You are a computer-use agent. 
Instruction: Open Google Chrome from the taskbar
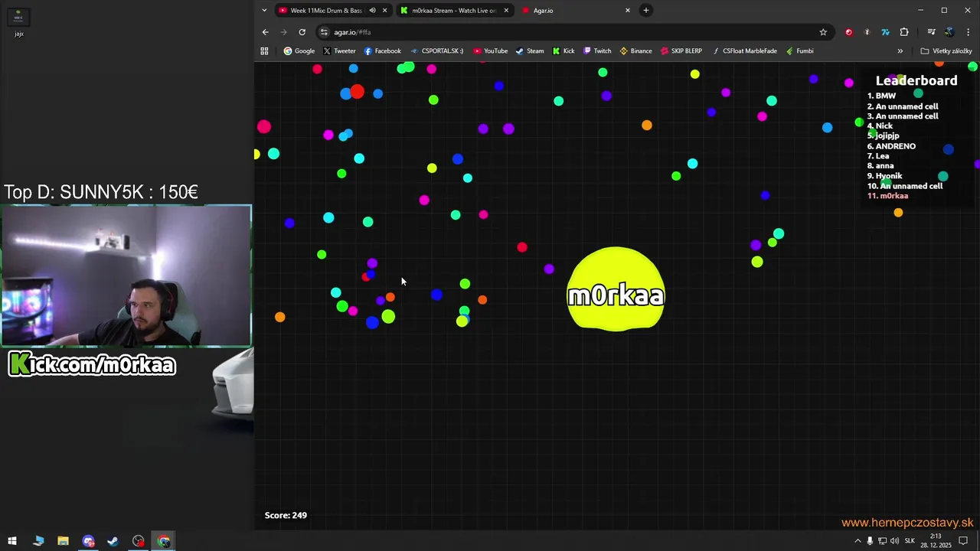pos(164,541)
